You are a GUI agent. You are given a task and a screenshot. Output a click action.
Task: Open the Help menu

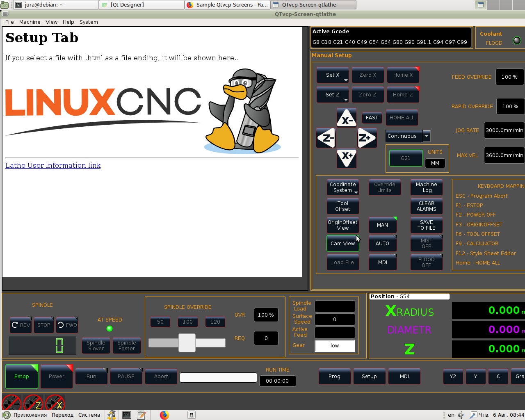(x=68, y=22)
